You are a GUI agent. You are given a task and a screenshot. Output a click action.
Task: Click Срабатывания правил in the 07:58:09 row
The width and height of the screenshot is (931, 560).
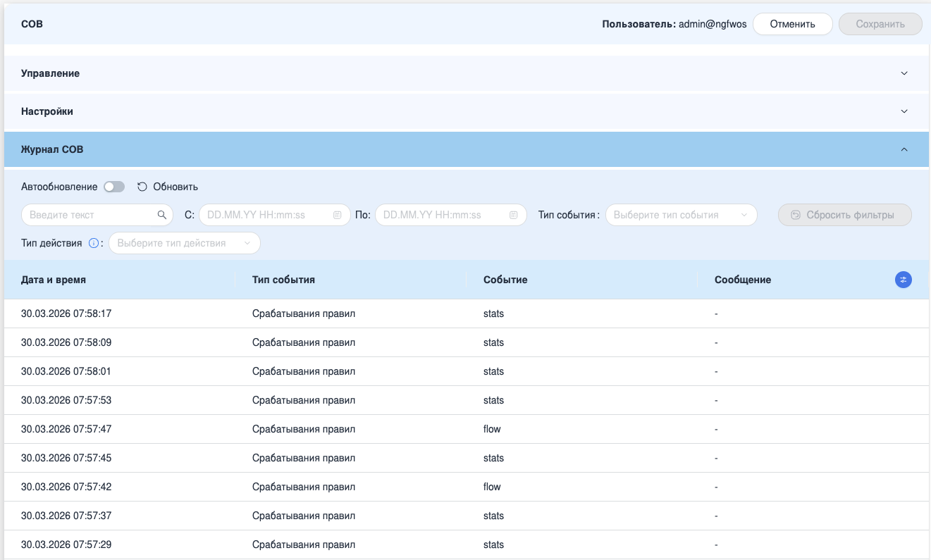click(304, 342)
